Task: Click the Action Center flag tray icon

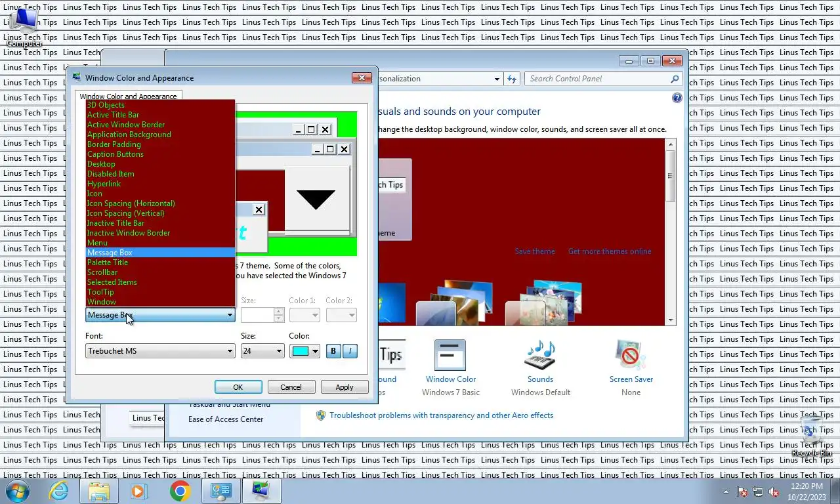Action: [x=742, y=492]
